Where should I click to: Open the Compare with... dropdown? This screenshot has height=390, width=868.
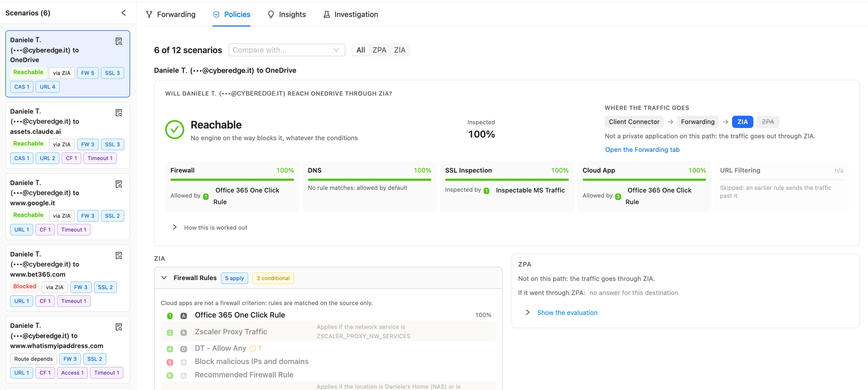pyautogui.click(x=287, y=50)
